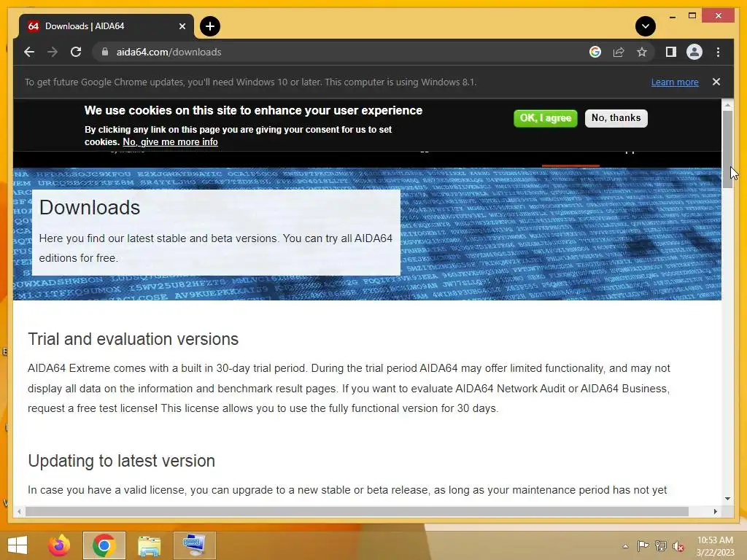Reload the AIDA64 downloads page
747x560 pixels.
tap(76, 52)
